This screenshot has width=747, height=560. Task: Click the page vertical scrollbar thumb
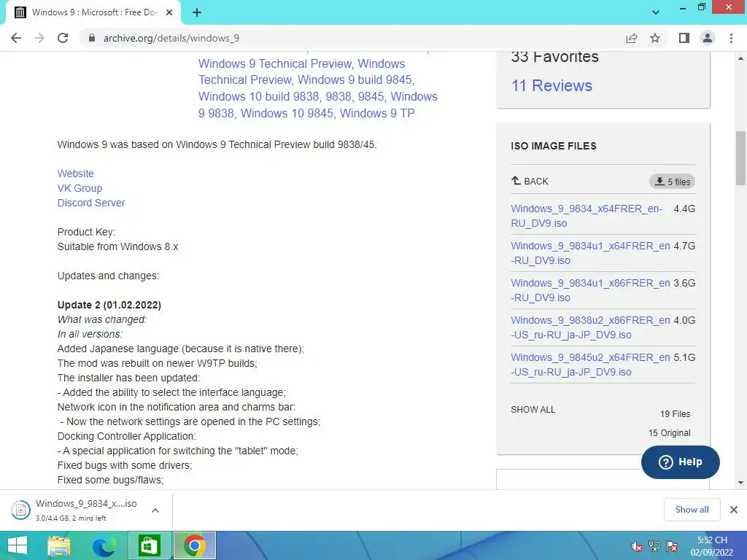[740, 158]
